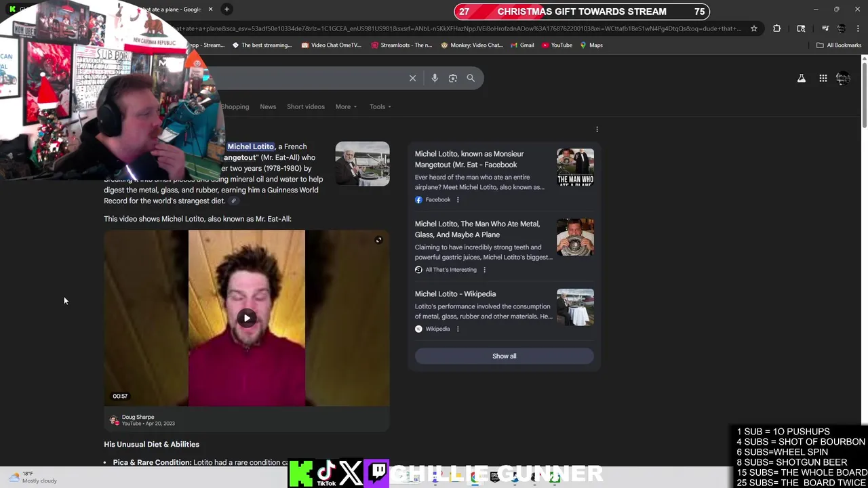Open the Google apps grid
The image size is (868, 488).
pos(823,79)
